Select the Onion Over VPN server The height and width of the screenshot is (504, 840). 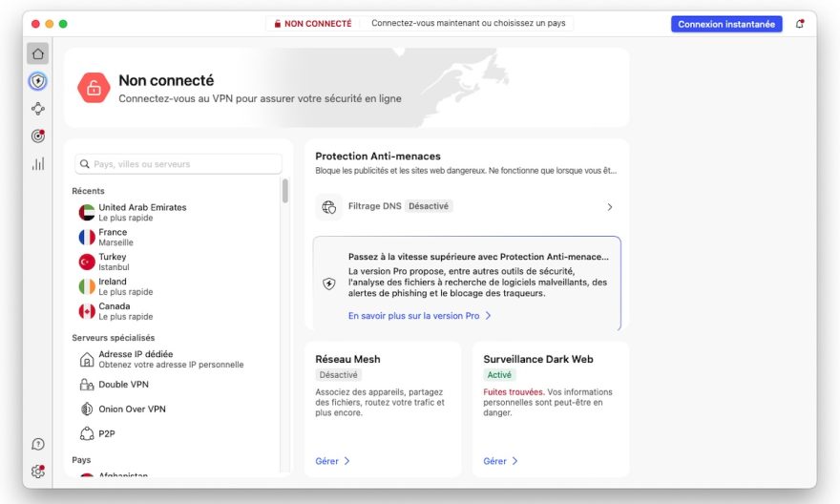click(x=132, y=409)
